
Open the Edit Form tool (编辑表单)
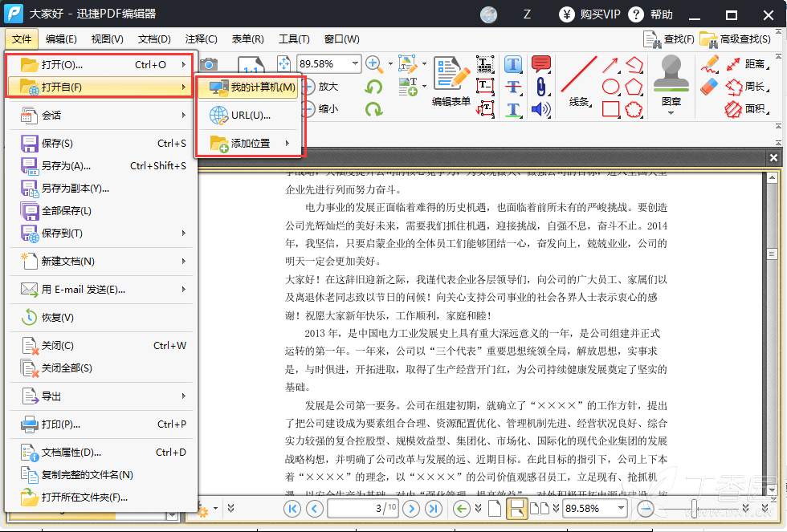(x=451, y=81)
